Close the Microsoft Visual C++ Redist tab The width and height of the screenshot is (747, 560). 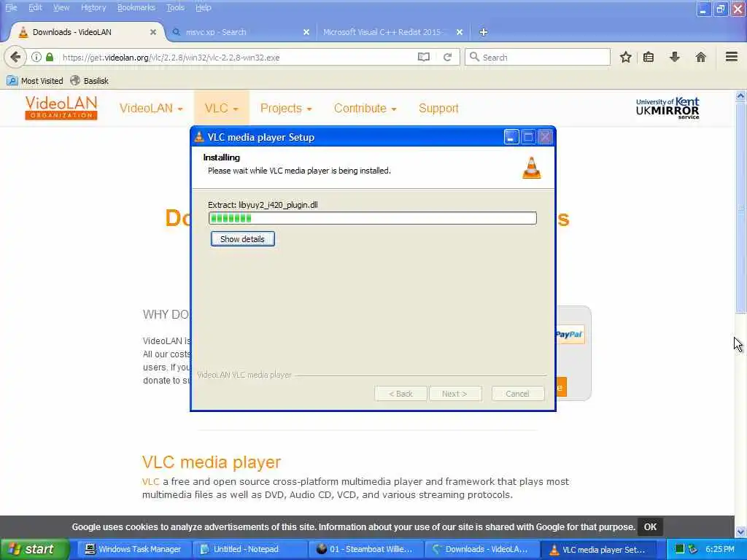tap(460, 32)
